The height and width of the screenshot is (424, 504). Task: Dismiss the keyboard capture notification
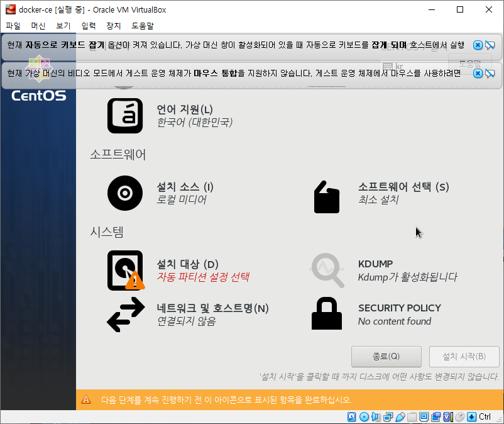pos(478,45)
